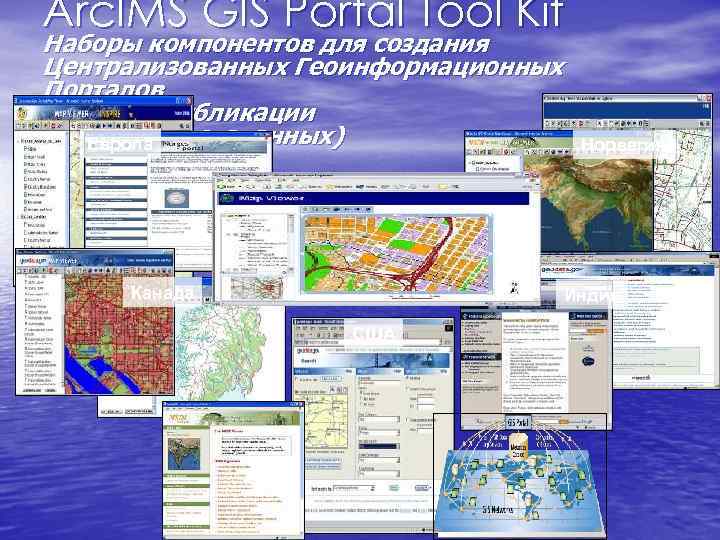Click the dark blue round logo in the portal sidebar
The width and height of the screenshot is (720, 540).
point(588,361)
